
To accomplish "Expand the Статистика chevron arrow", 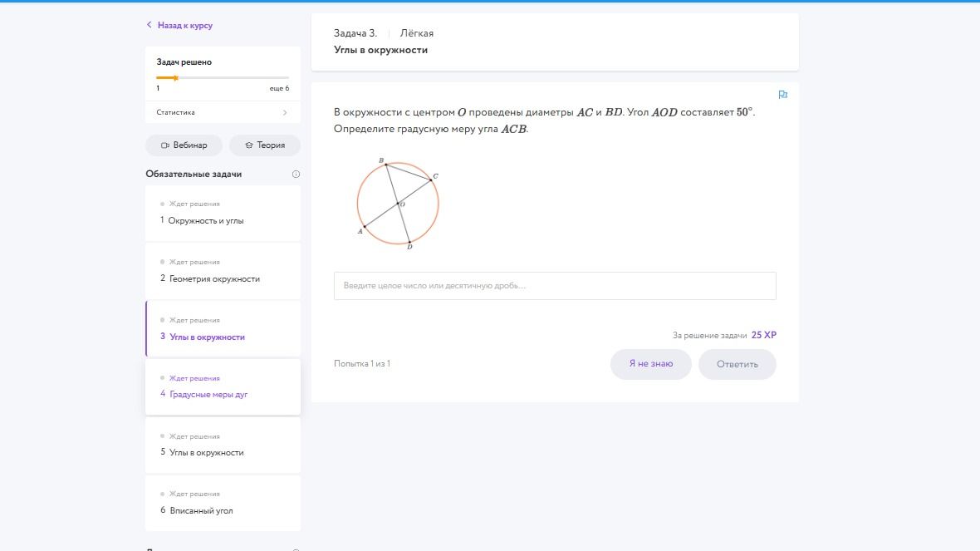I will (285, 112).
